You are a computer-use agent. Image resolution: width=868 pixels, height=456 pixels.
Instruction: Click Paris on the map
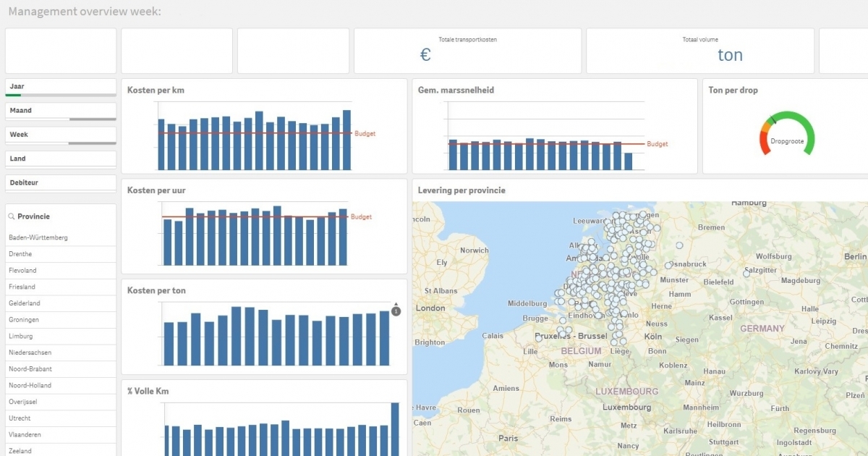[x=509, y=438]
